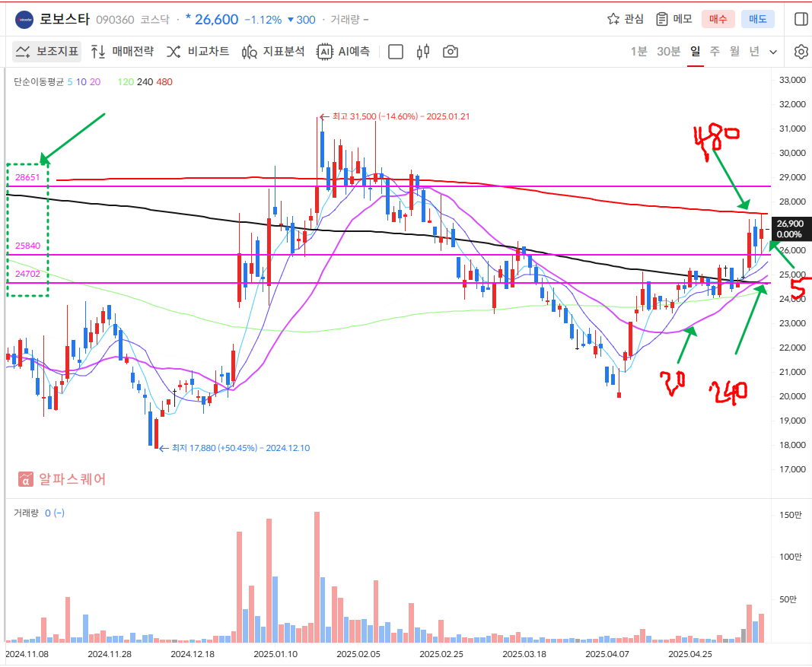The height and width of the screenshot is (667, 812).
Task: Click the 25840 horizontal line label
Action: click(27, 245)
